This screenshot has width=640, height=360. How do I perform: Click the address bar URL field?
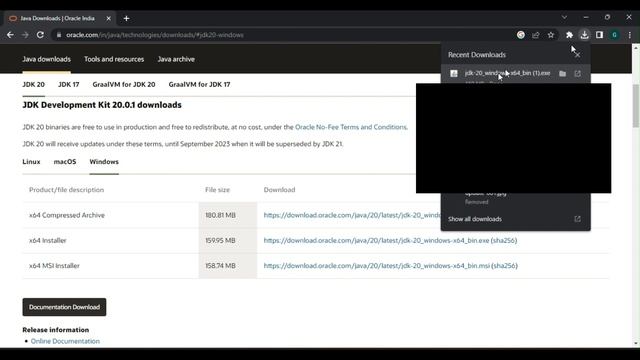[282, 35]
